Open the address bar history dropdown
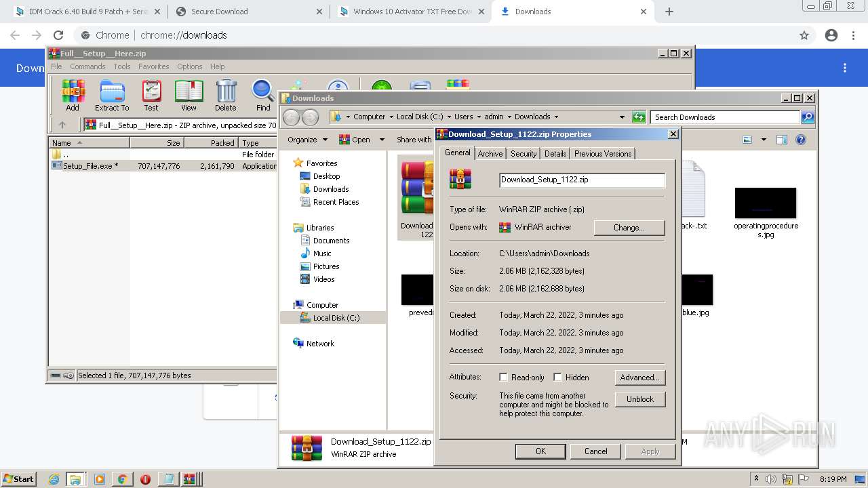This screenshot has width=868, height=488. tap(621, 117)
